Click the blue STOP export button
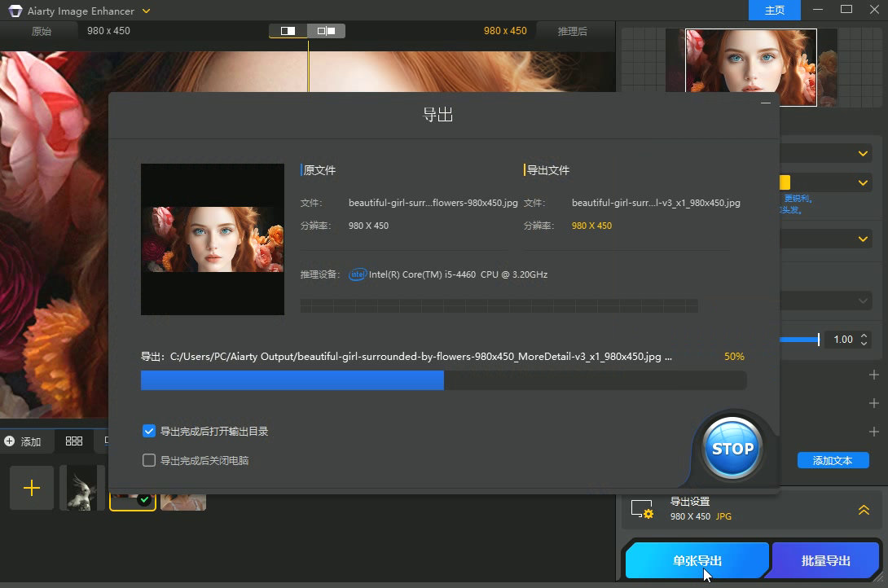This screenshot has width=888, height=588. [732, 449]
